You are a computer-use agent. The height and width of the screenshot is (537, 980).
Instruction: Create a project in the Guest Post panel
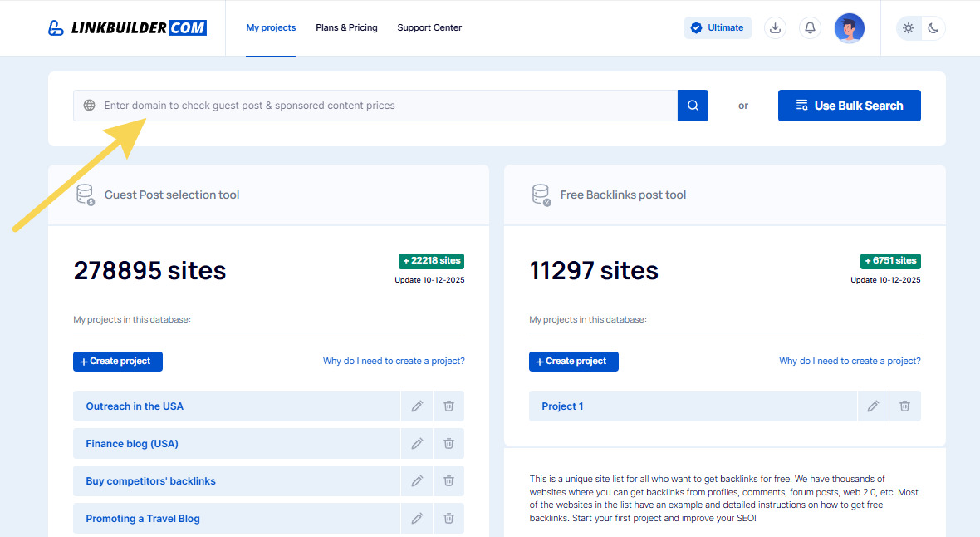117,361
